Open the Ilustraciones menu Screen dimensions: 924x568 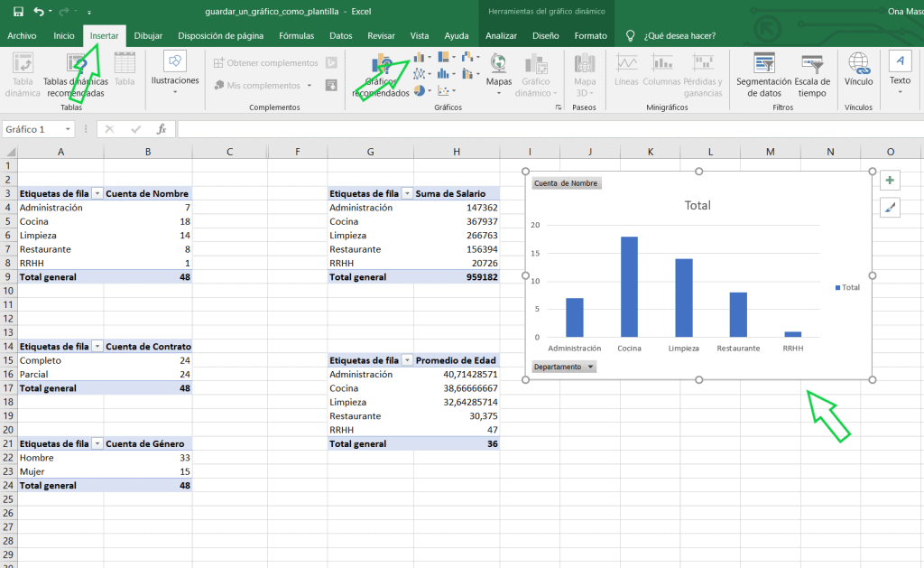pyautogui.click(x=175, y=73)
